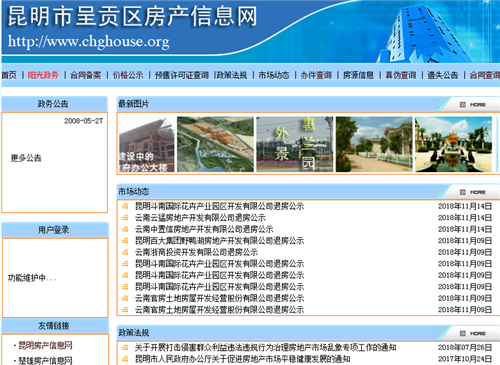The width and height of the screenshot is (500, 365).
Task: Click the 2017年10月24日 date in 政策法规
Action: [x=465, y=359]
